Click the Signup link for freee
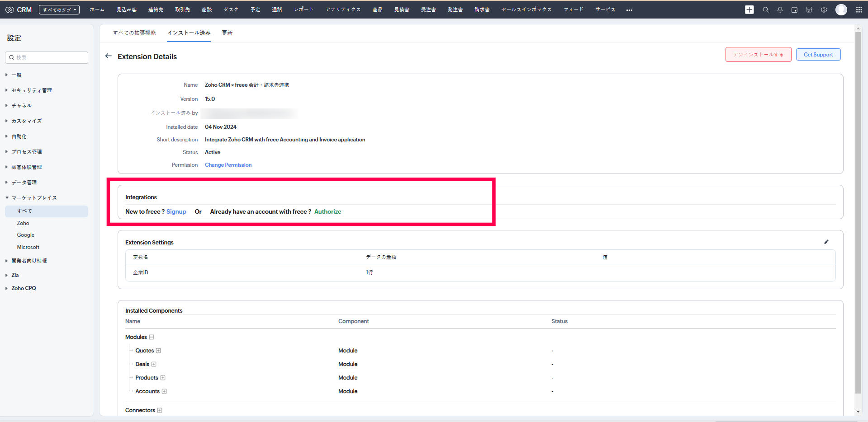The width and height of the screenshot is (868, 422). pyautogui.click(x=176, y=211)
